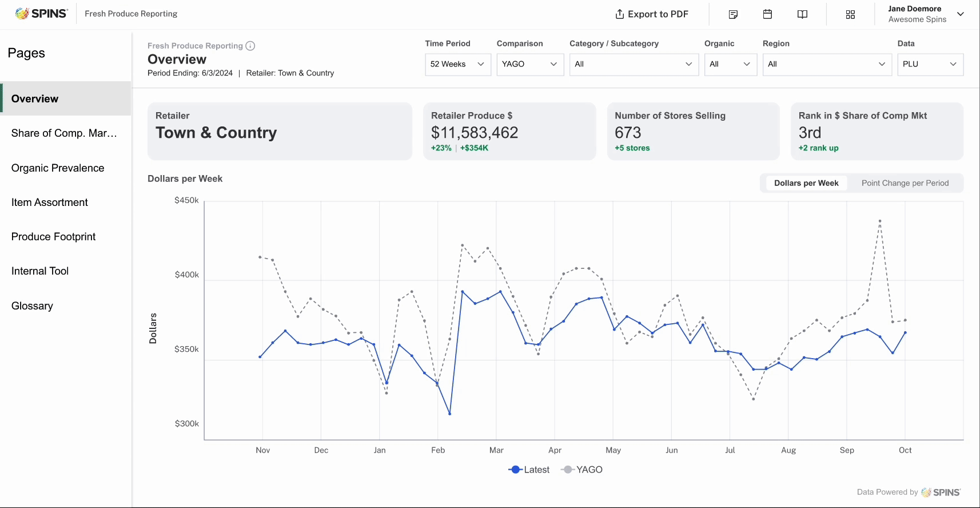
Task: Open the Organic filter dropdown
Action: point(731,64)
